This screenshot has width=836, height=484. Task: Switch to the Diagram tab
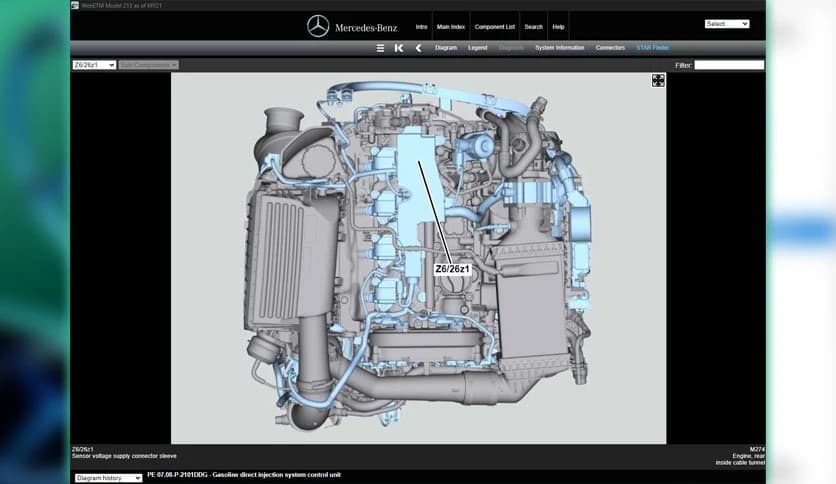tap(446, 48)
